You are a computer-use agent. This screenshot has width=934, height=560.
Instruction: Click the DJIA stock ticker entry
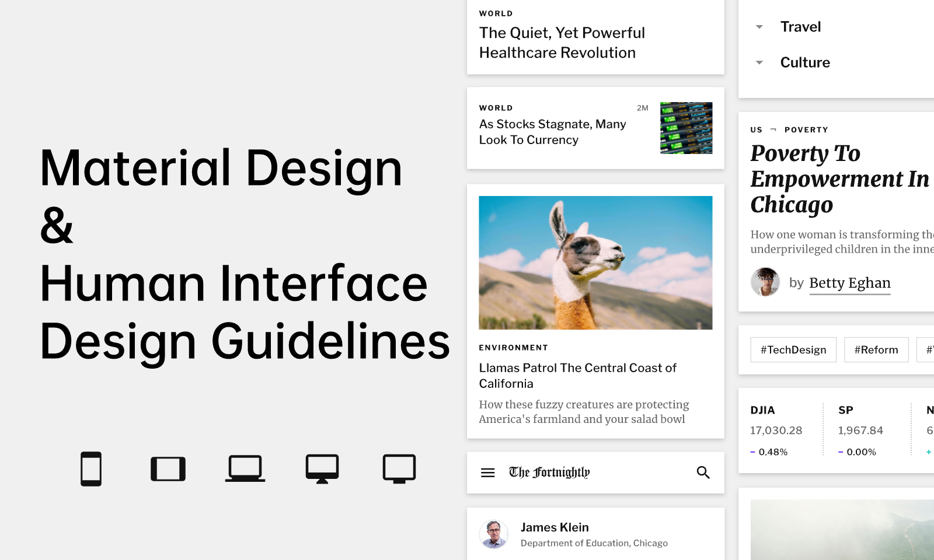point(776,430)
